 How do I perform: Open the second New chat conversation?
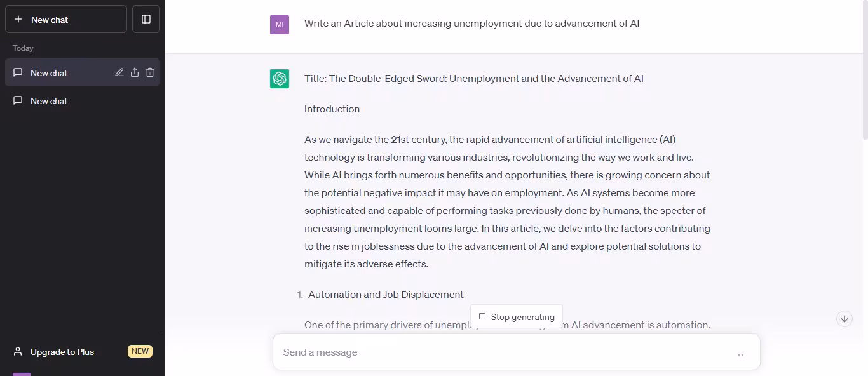49,101
